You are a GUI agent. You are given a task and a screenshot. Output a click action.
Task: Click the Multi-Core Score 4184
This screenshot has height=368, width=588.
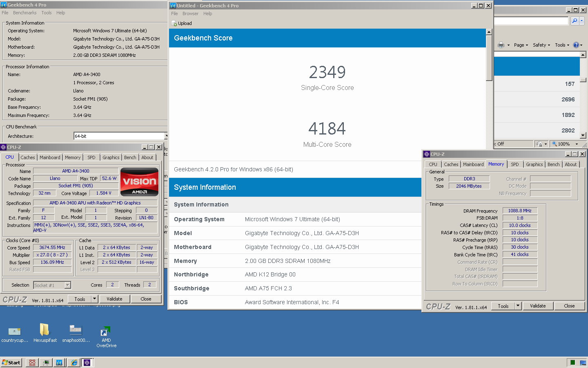(x=327, y=129)
